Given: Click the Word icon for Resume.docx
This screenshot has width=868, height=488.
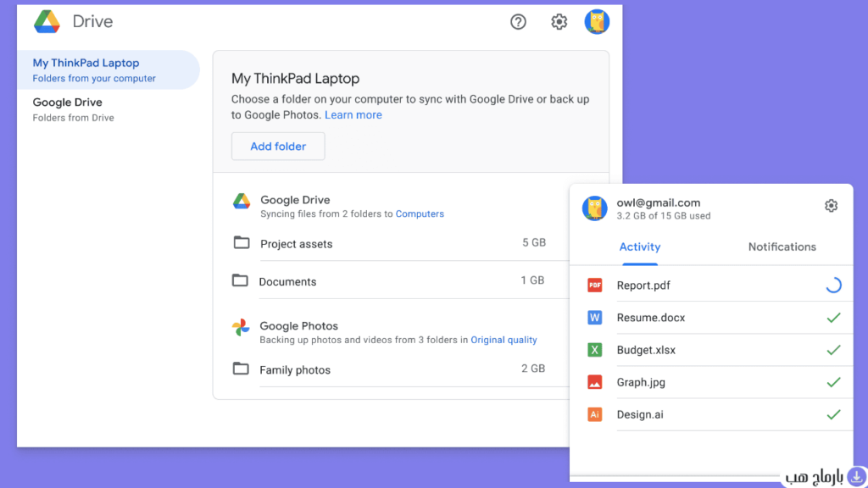Looking at the screenshot, I should point(594,318).
